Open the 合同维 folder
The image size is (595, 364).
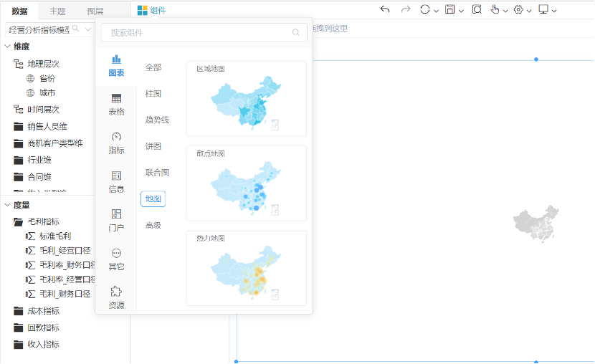tap(33, 177)
